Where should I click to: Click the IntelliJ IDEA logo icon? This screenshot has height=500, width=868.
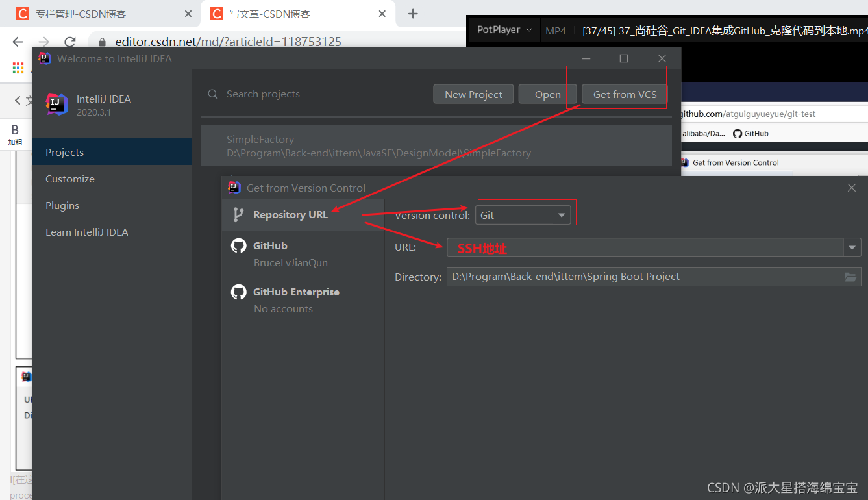[x=56, y=104]
